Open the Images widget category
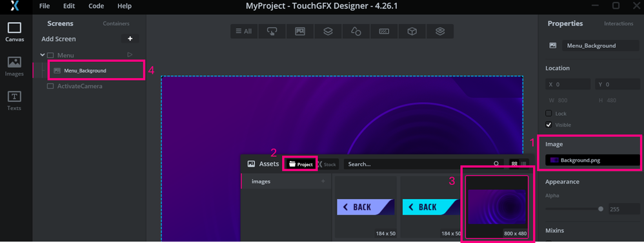 point(300,31)
